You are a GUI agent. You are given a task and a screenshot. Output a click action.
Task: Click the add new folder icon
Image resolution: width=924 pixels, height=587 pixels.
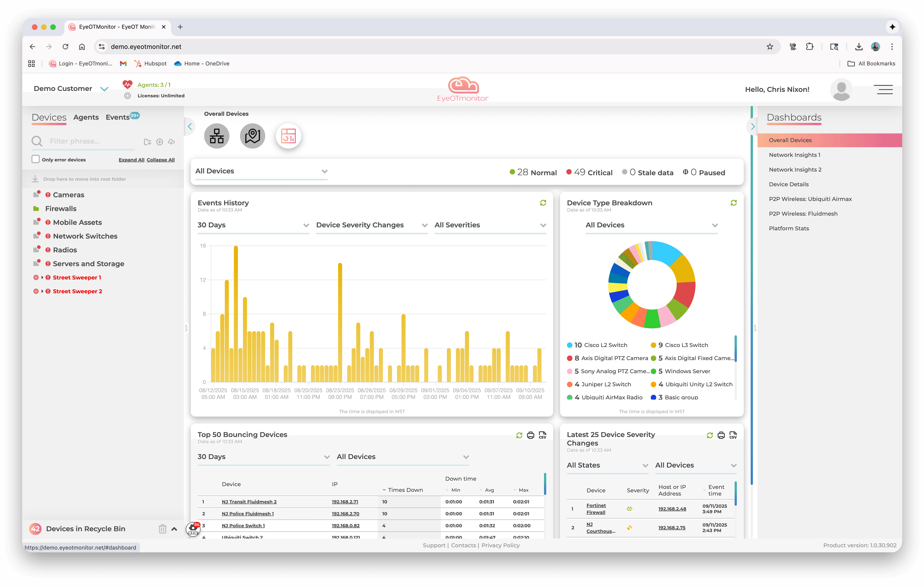pos(147,142)
